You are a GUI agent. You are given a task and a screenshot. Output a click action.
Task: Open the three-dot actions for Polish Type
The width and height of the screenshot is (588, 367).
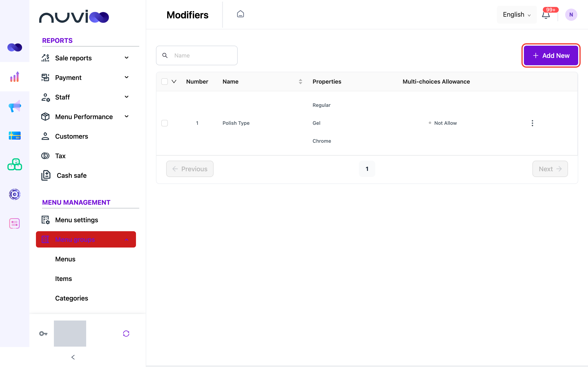(x=532, y=123)
